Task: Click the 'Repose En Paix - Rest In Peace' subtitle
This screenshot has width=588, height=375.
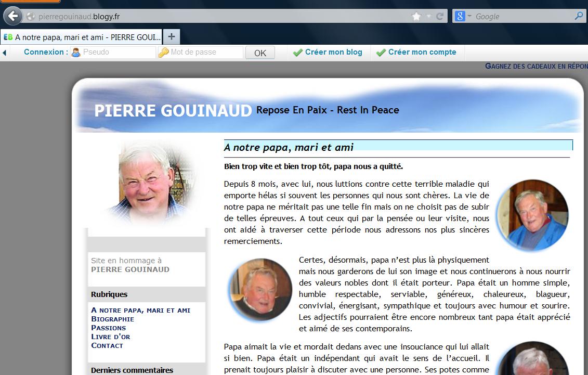Action: point(328,110)
